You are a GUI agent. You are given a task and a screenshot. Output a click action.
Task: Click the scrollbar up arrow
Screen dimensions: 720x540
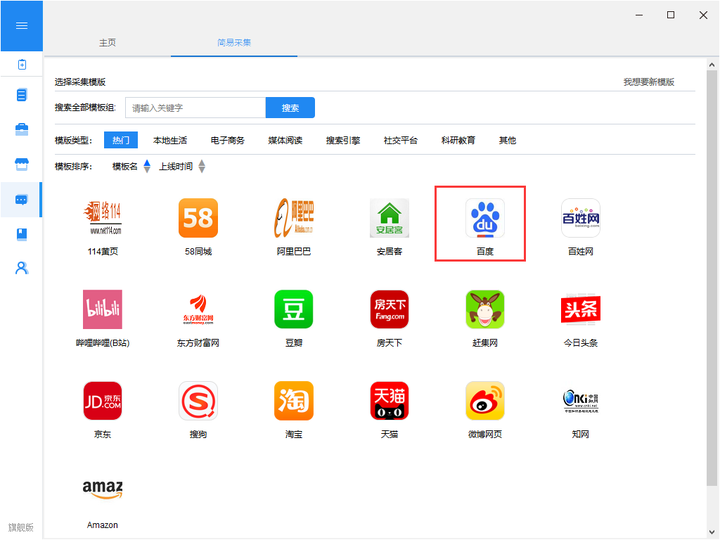click(x=712, y=65)
